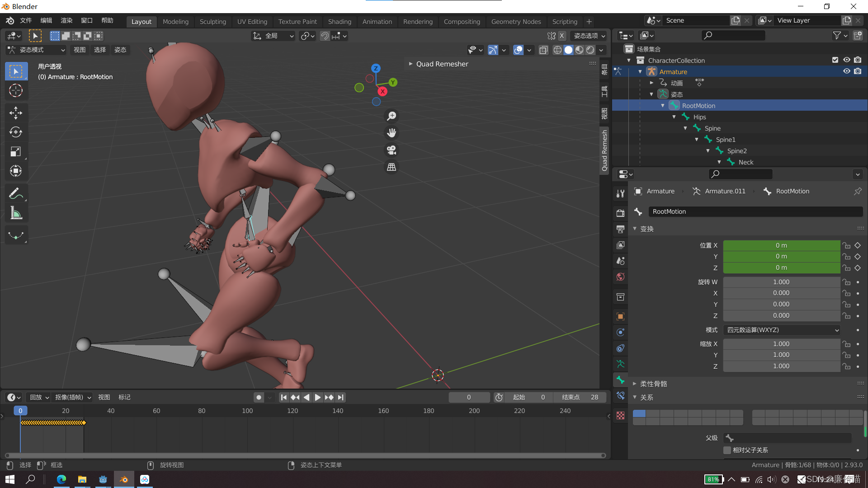The width and height of the screenshot is (868, 488).
Task: Toggle lock on Location X
Action: coord(846,245)
